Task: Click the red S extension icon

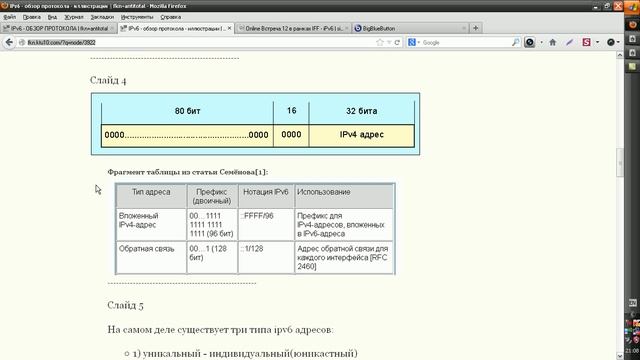Action: (x=587, y=42)
